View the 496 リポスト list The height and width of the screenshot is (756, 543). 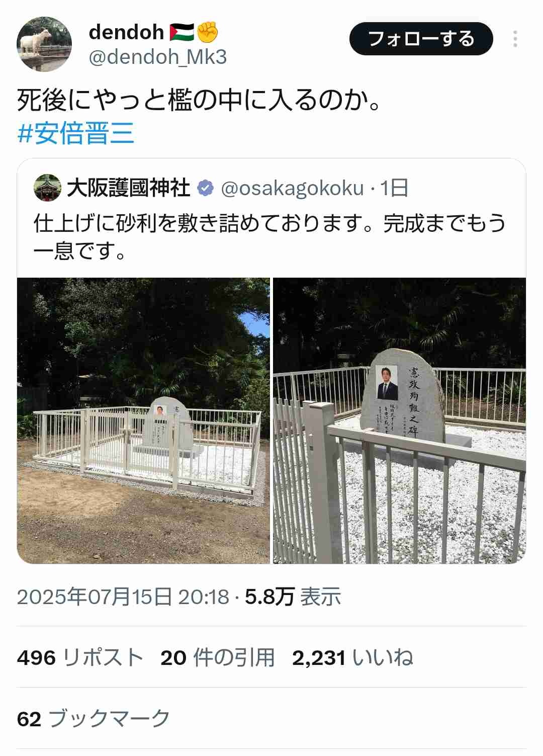(80, 657)
